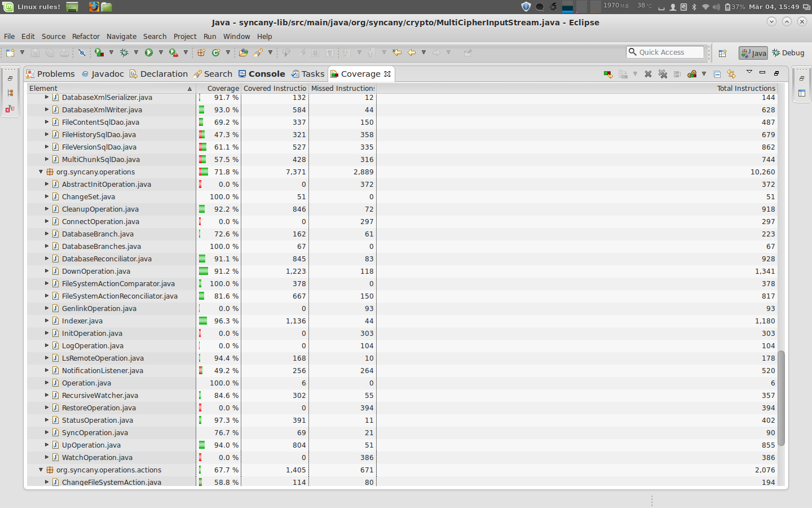
Task: Click Remove All Sessions double-X icon
Action: [x=663, y=74]
